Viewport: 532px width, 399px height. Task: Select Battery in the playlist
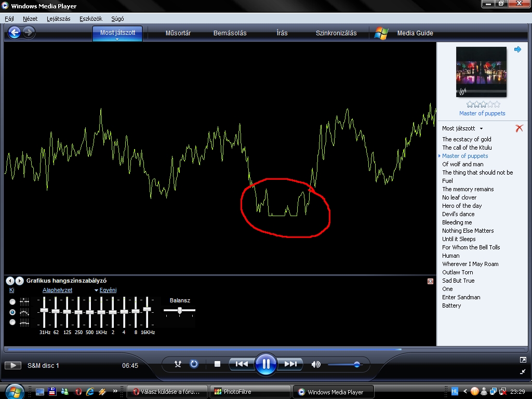[x=451, y=305]
